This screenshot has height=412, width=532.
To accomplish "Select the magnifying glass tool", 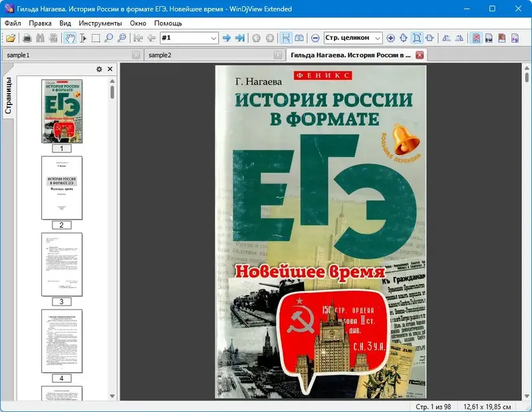I will pyautogui.click(x=109, y=38).
